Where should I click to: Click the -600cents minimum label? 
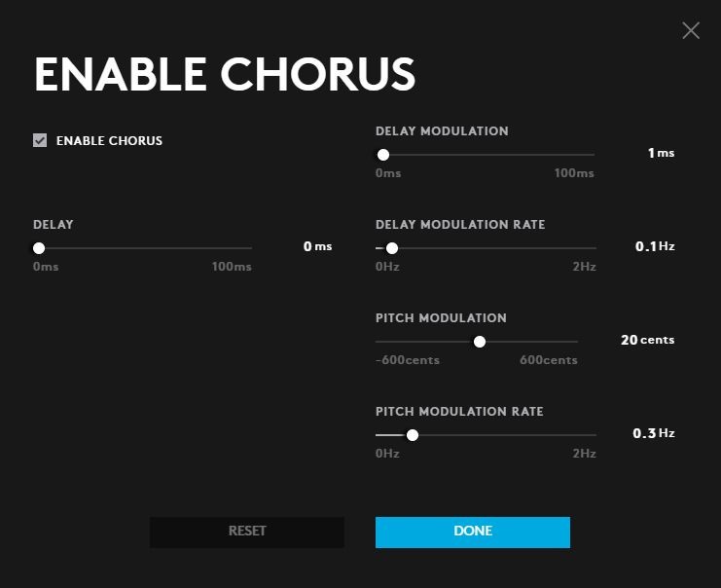tap(408, 361)
